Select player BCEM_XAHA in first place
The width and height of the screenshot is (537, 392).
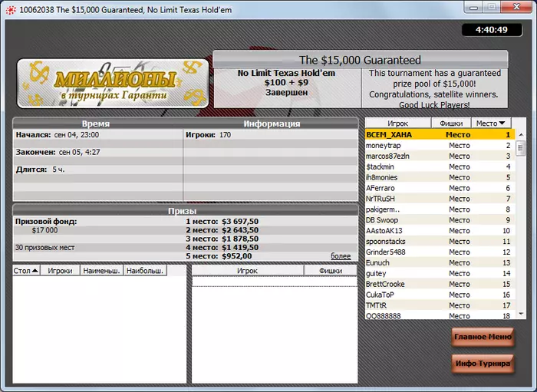tap(440, 134)
